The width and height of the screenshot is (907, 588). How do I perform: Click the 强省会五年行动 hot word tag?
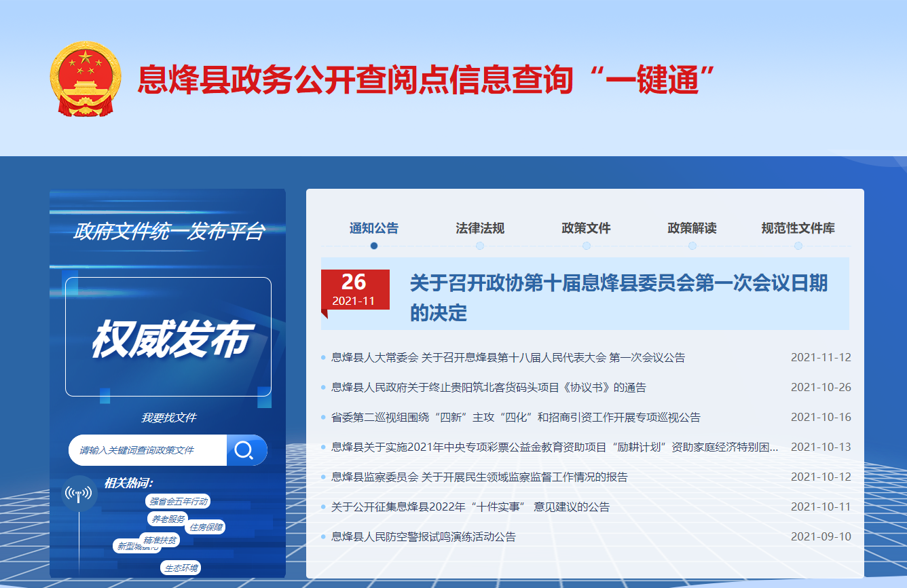178,502
